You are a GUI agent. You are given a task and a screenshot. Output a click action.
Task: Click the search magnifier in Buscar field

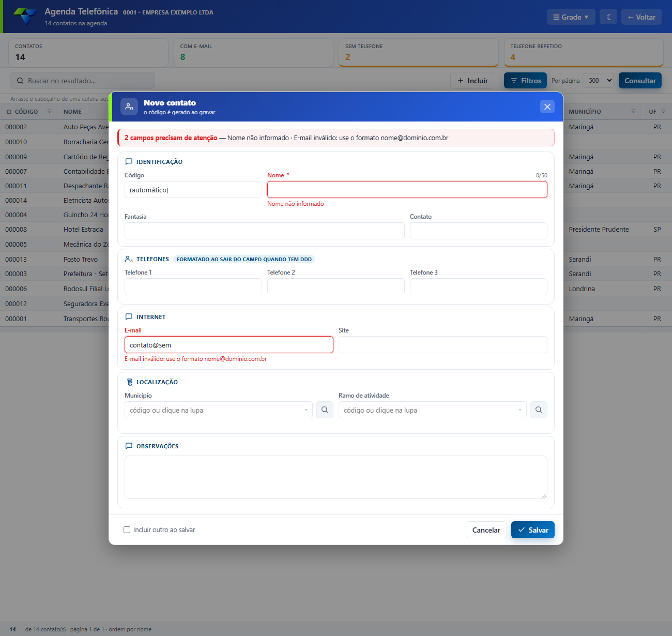pos(20,81)
